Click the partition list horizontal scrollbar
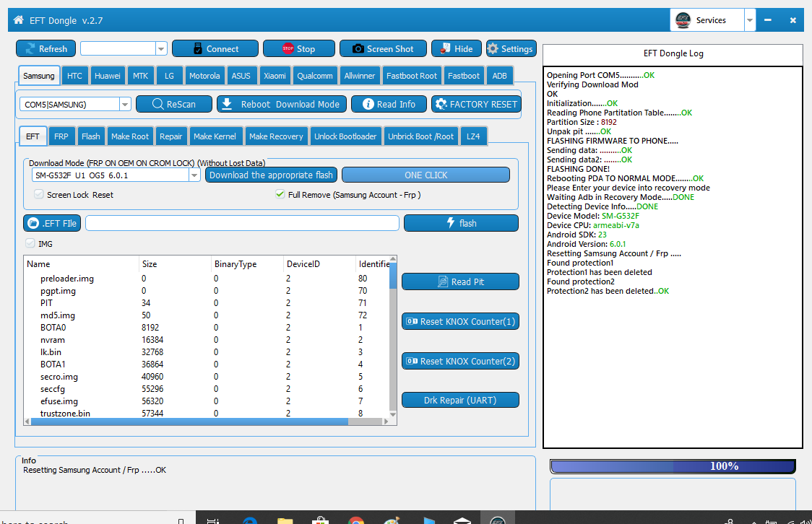 point(189,422)
